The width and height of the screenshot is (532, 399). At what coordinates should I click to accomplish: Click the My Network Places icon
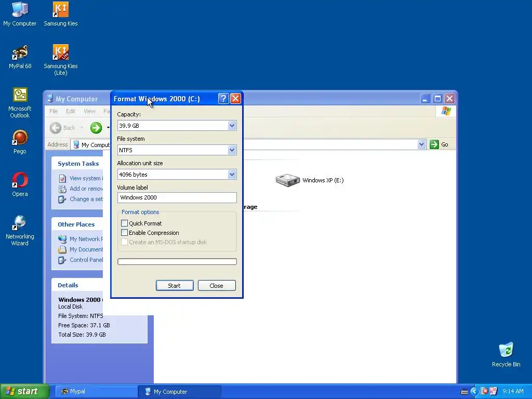point(62,239)
